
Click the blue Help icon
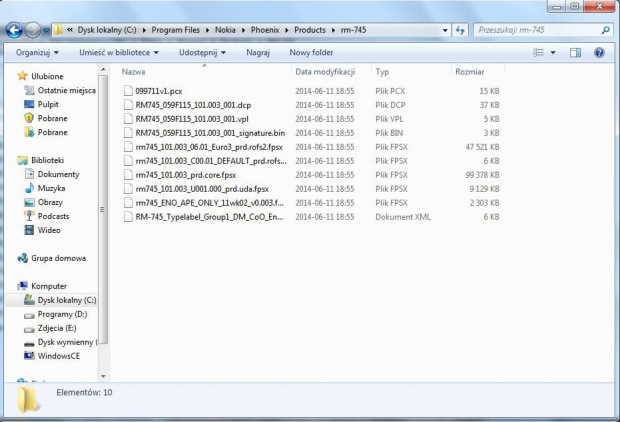(x=599, y=53)
